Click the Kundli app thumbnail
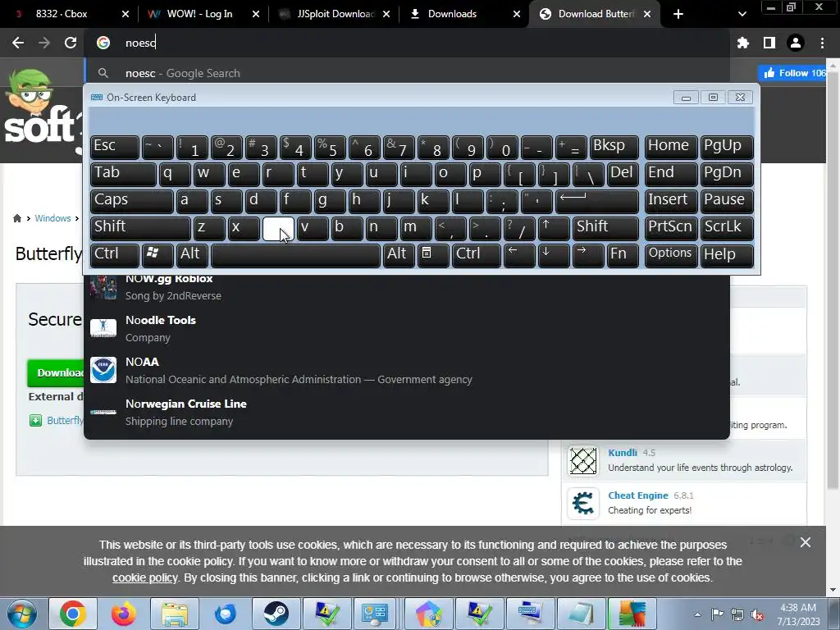The image size is (840, 630). (x=583, y=461)
